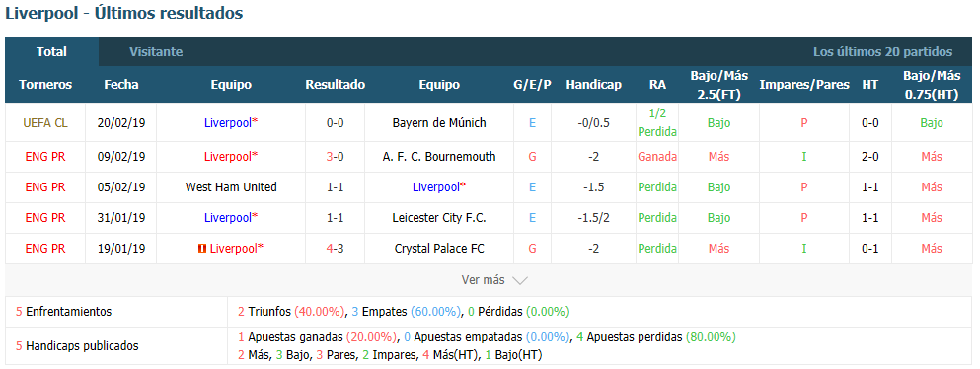Open the 3-0 result against Bournemouth
Viewport: 980px width, 369px height.
pyautogui.click(x=335, y=157)
